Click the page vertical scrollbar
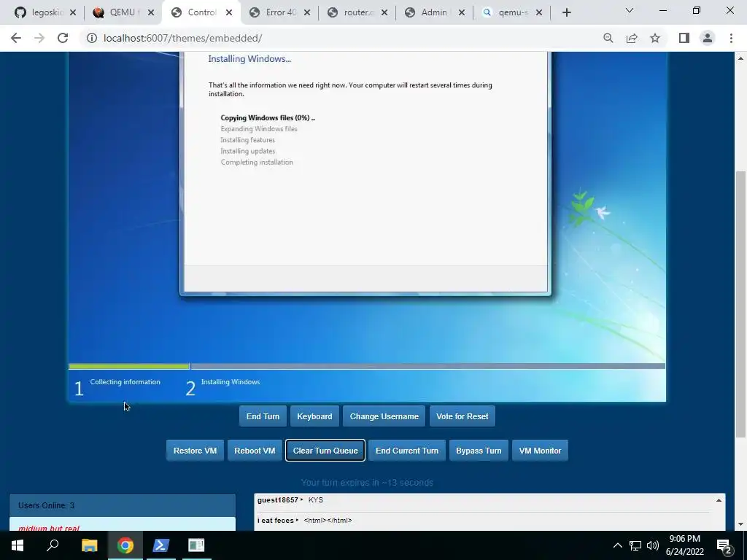The width and height of the screenshot is (747, 560). click(740, 305)
